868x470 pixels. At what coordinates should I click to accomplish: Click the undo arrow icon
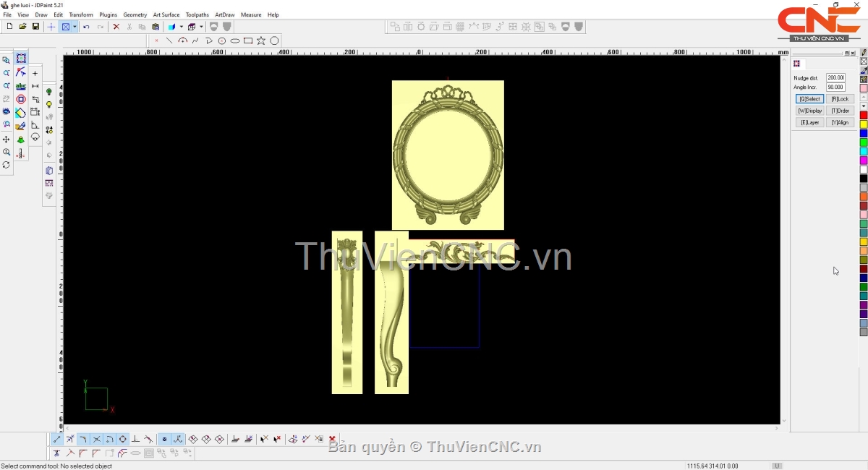click(x=86, y=27)
